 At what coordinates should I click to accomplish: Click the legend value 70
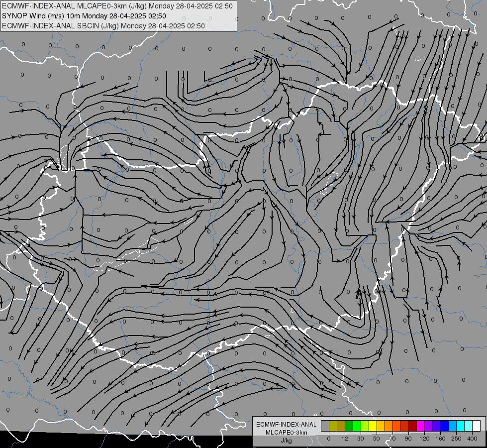[392, 439]
